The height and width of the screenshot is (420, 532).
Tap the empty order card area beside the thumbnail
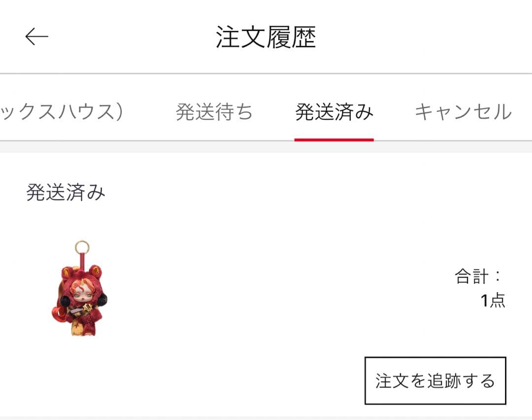[271, 288]
